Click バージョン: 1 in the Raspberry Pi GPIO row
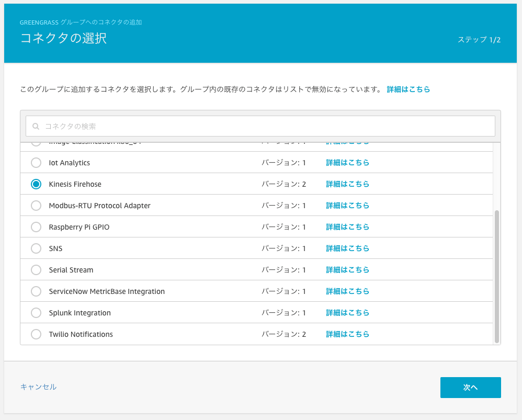Screen dimensions: 522x420 (x=283, y=227)
